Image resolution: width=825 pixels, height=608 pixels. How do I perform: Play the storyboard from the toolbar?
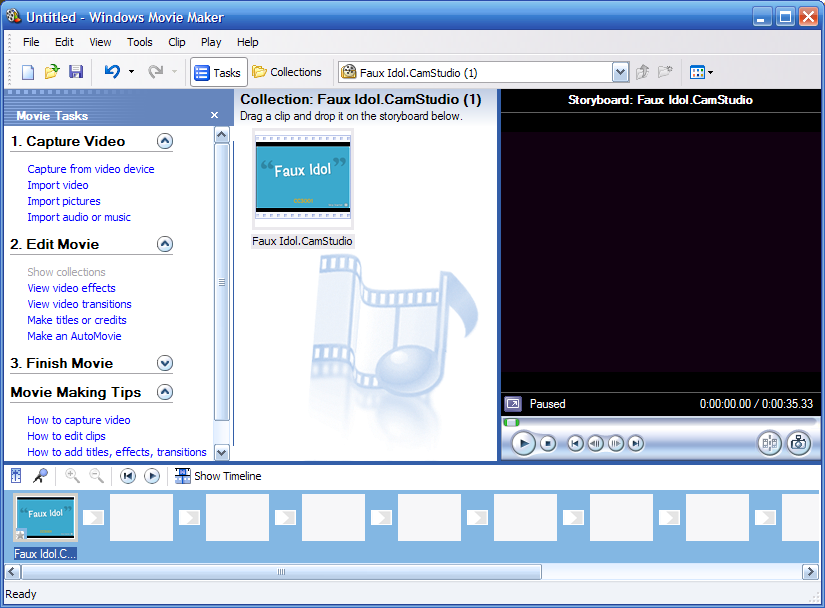(x=152, y=477)
